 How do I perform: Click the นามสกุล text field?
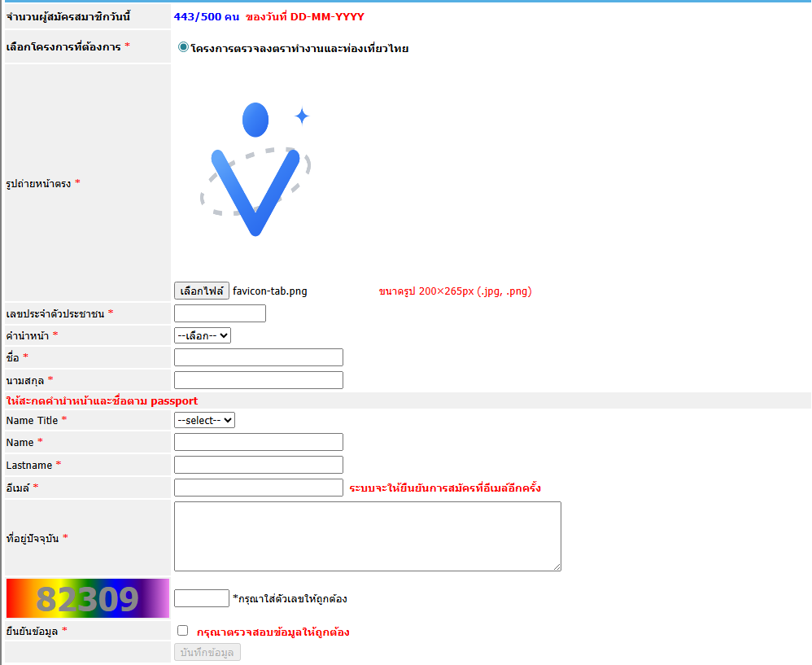coord(258,380)
